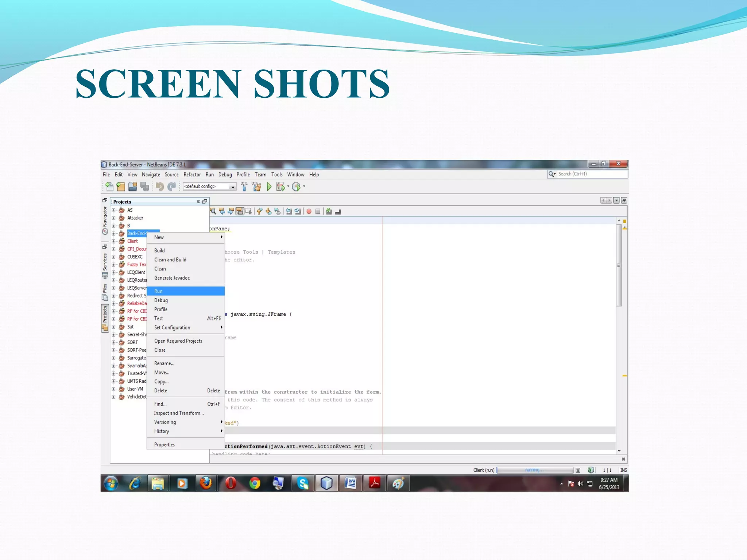Click the Open Project toolbar icon

(133, 187)
